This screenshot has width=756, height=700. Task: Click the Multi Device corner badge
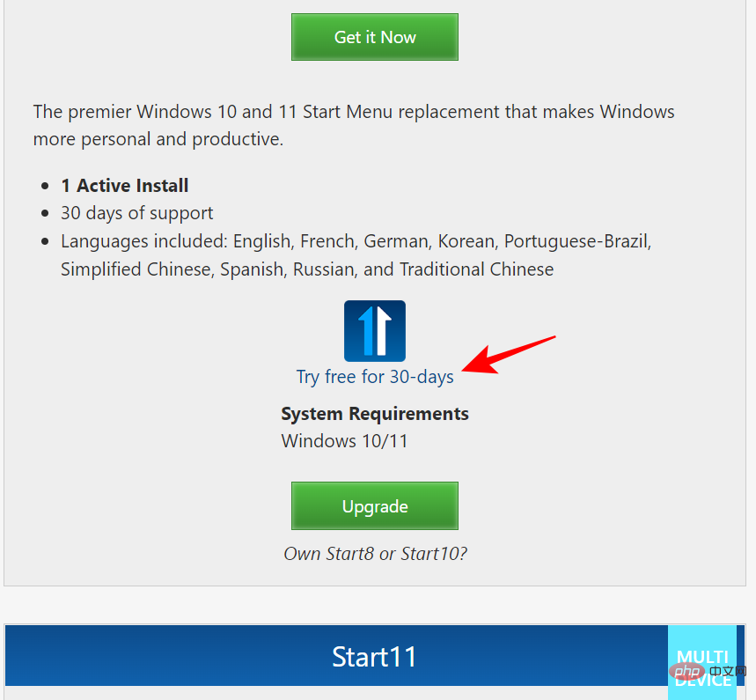(x=702, y=663)
